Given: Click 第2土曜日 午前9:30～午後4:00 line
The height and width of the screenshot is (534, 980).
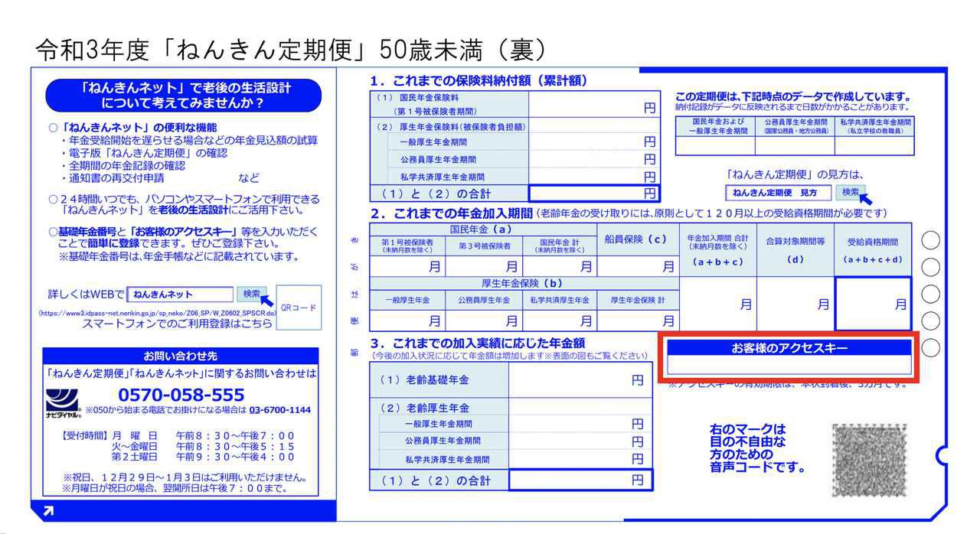Looking at the screenshot, I should click(203, 457).
